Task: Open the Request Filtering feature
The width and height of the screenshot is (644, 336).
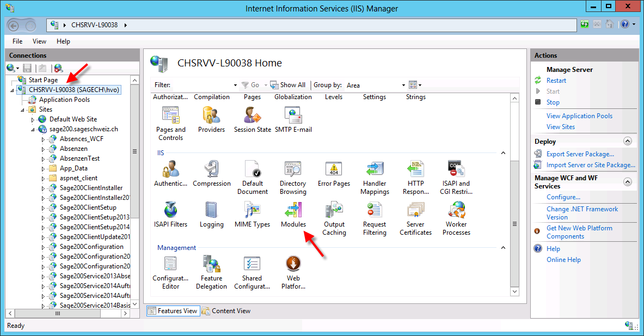Action: tap(375, 218)
